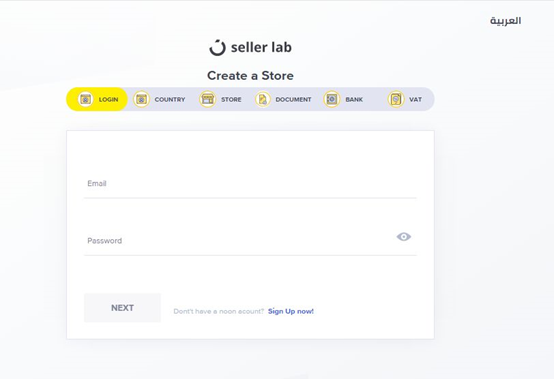This screenshot has height=379, width=554.
Task: Open the DOCUMENT step label
Action: click(293, 100)
